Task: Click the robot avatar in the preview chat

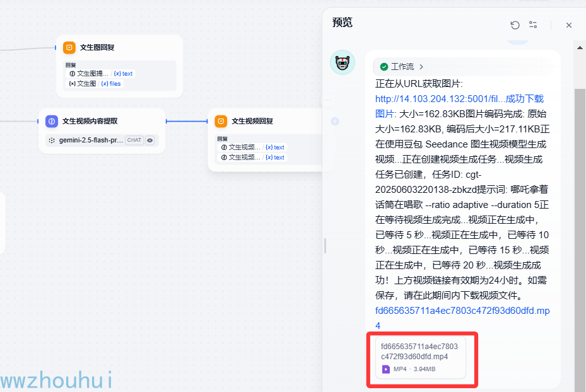Action: pos(343,62)
